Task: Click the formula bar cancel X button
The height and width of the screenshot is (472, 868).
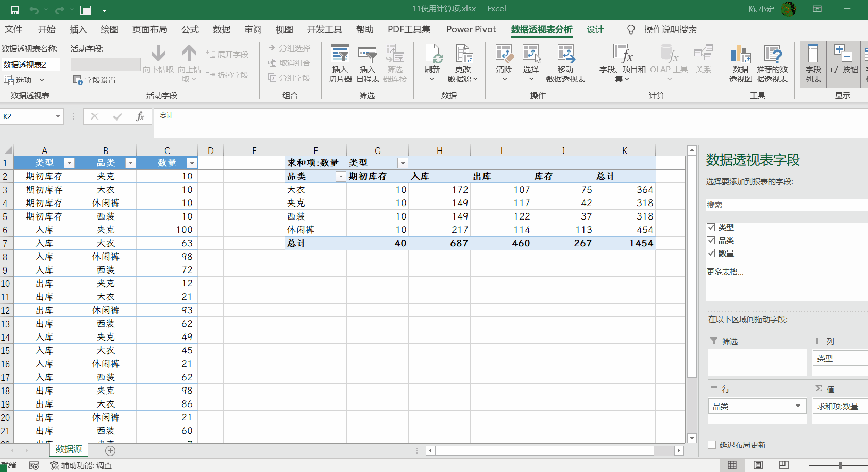Action: (x=94, y=117)
